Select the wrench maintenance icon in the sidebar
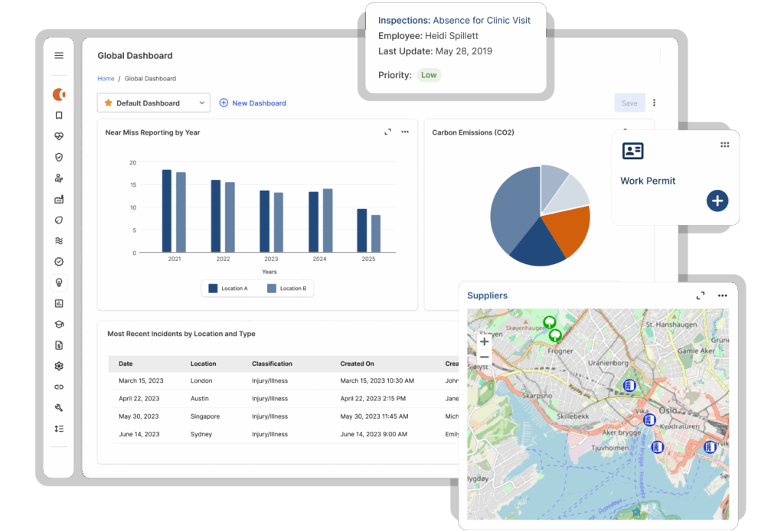784x532 pixels. (x=59, y=407)
